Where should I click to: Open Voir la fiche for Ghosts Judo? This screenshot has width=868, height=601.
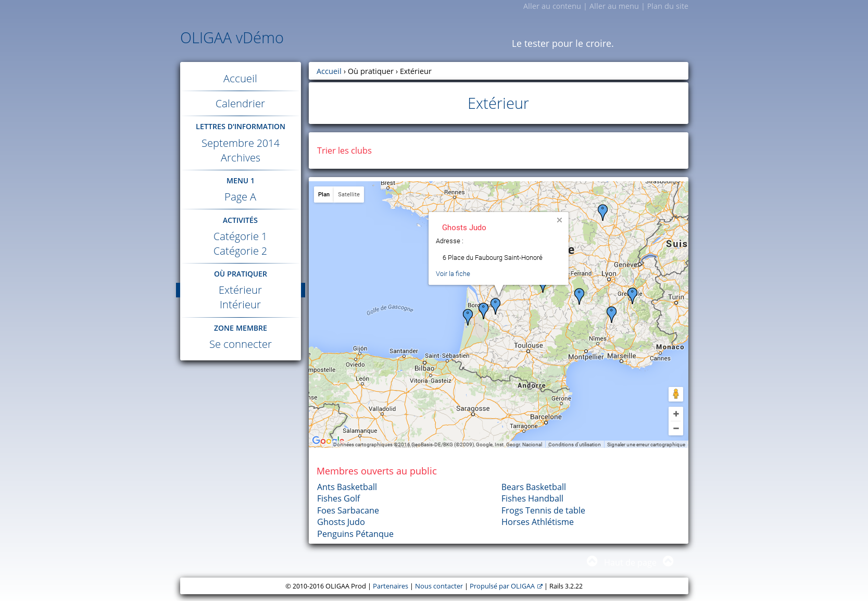click(453, 274)
